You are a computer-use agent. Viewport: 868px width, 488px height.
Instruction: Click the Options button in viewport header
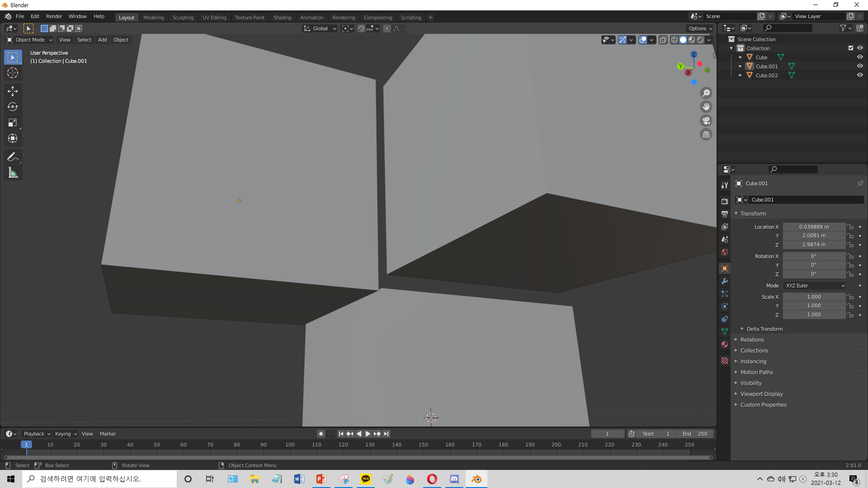(x=700, y=28)
